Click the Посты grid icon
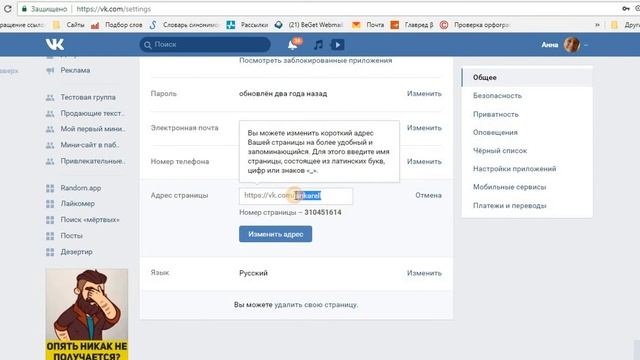Image resolution: width=640 pixels, height=360 pixels. (x=50, y=236)
